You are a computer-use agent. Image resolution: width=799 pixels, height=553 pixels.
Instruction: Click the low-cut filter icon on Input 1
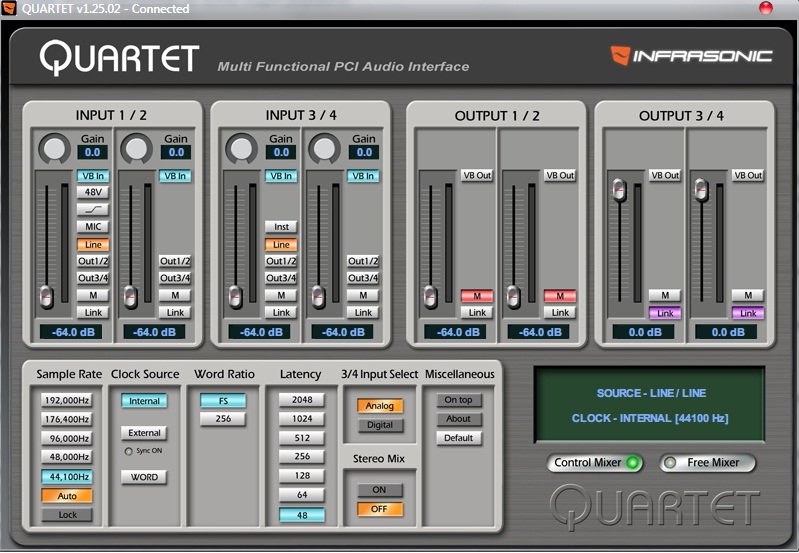point(93,209)
